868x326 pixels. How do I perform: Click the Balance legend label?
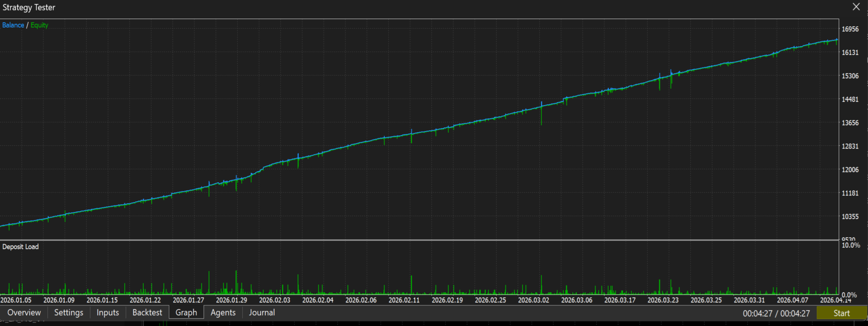click(x=13, y=25)
